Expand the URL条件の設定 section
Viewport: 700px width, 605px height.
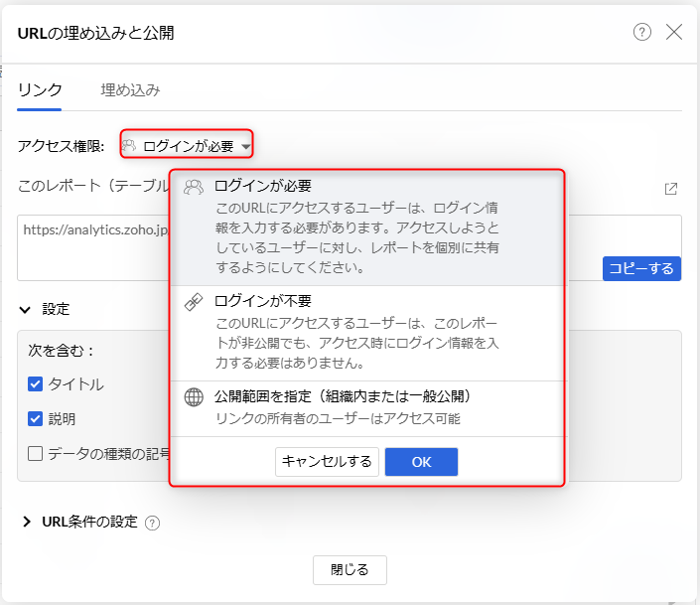[27, 522]
